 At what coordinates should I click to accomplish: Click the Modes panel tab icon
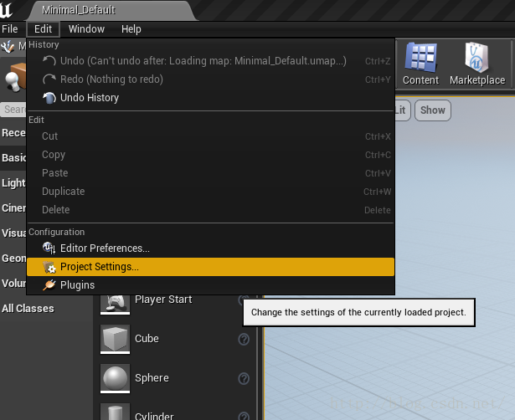pos(8,47)
